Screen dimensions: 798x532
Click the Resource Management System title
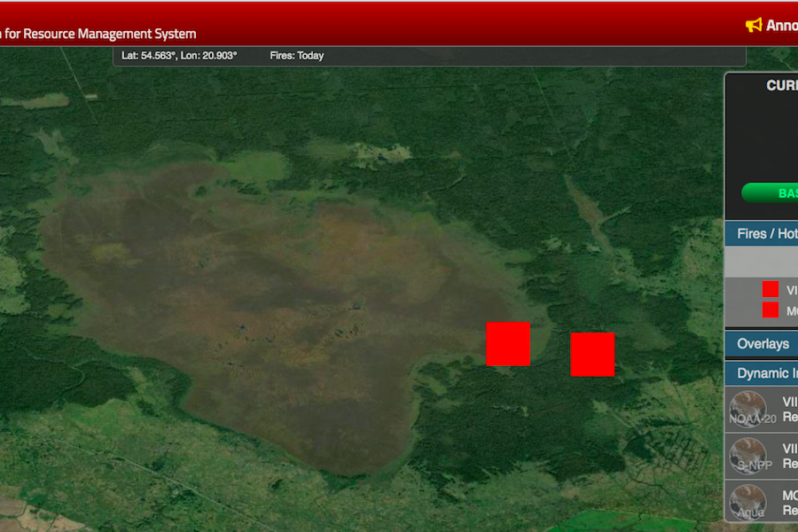pyautogui.click(x=100, y=34)
